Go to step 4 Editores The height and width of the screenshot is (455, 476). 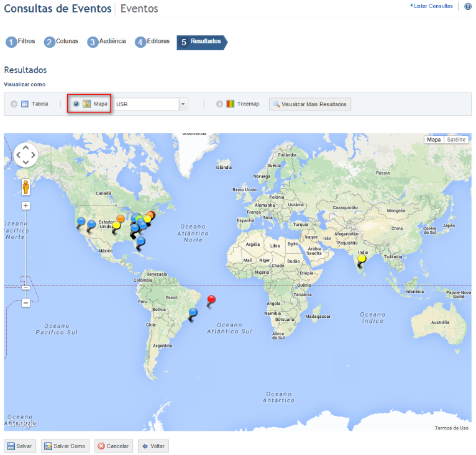tap(152, 42)
